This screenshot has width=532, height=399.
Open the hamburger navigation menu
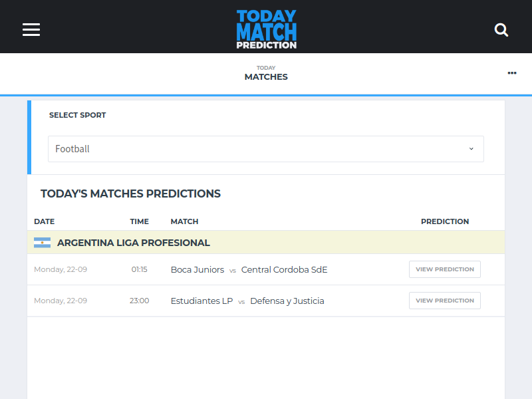[x=31, y=29]
